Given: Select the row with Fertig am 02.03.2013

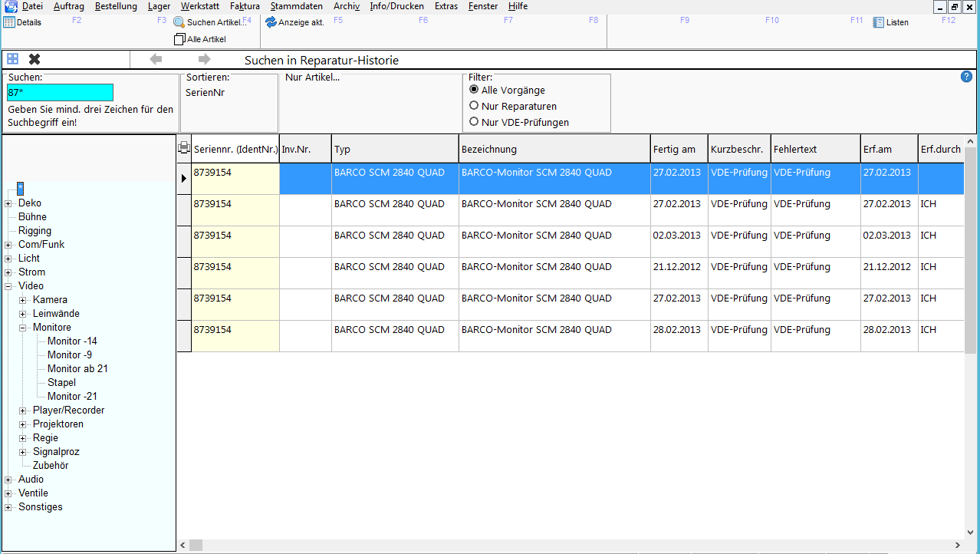Looking at the screenshot, I should click(x=571, y=242).
